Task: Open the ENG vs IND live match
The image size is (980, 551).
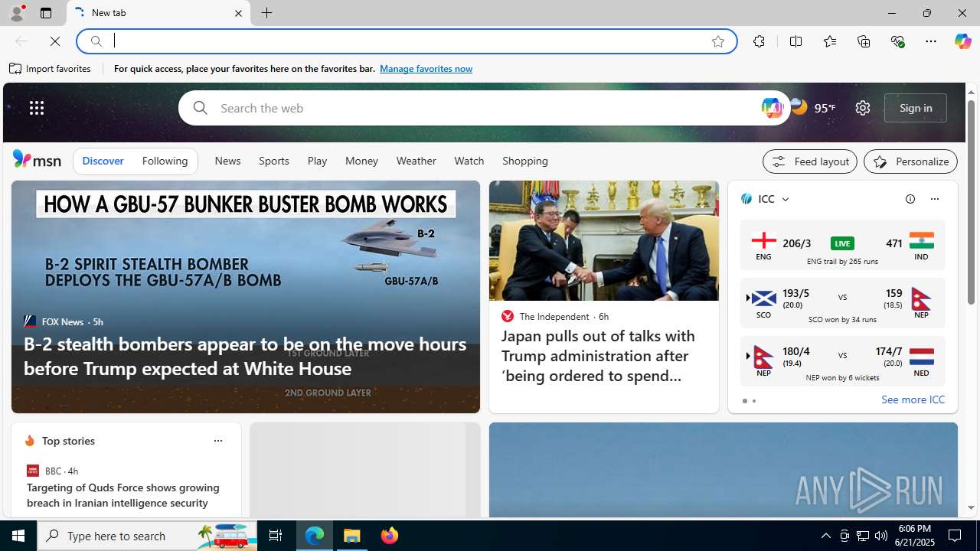Action: [x=842, y=245]
